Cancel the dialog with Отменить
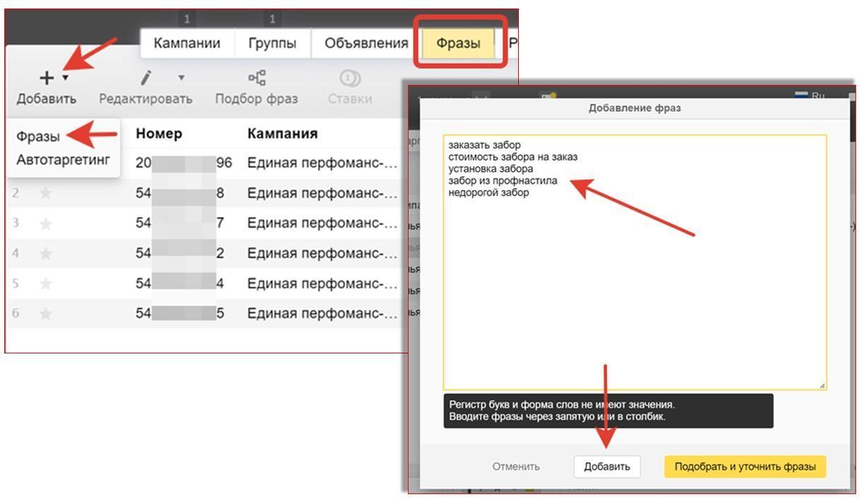 coord(516,467)
